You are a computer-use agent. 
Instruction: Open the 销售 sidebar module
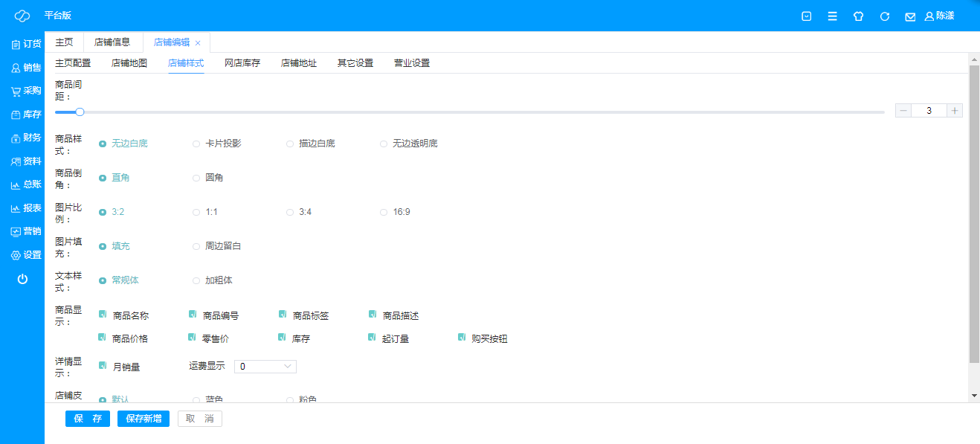pyautogui.click(x=26, y=68)
